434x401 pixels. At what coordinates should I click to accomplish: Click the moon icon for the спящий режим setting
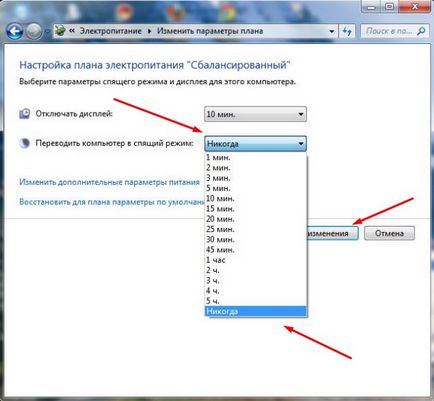[x=25, y=144]
